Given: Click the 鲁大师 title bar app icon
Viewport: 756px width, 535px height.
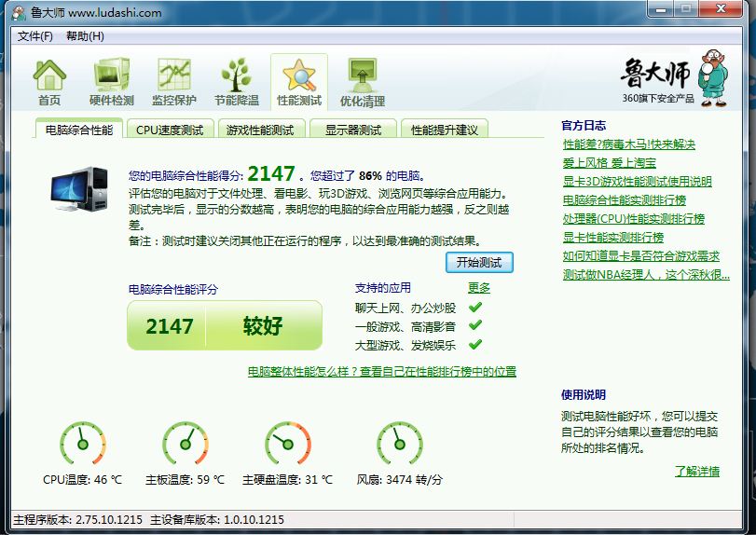Looking at the screenshot, I should click(x=19, y=12).
